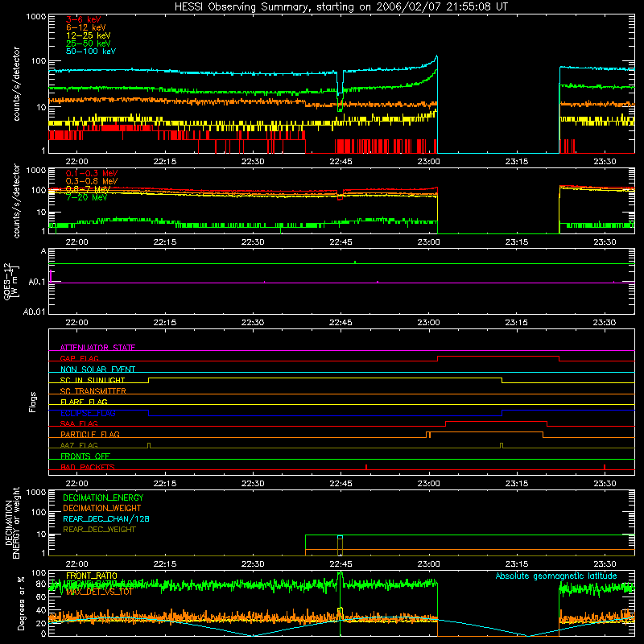Image resolution: width=644 pixels, height=644 pixels.
Task: Select the SAA_FLAG label
Action: click(x=79, y=423)
